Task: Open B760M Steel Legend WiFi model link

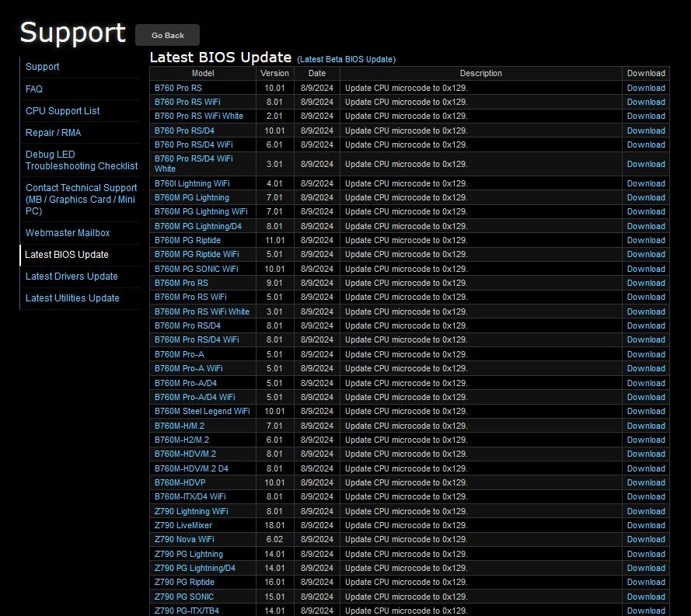Action: (x=202, y=411)
